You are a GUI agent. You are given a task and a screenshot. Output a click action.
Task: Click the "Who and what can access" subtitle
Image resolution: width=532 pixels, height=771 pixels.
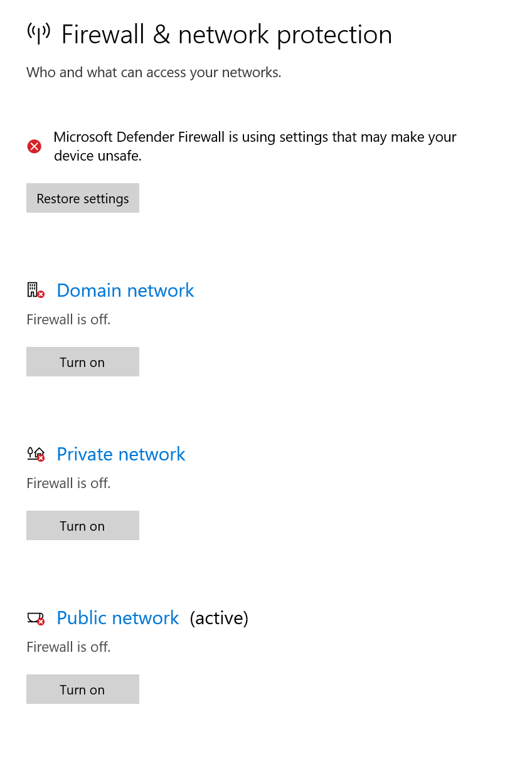154,73
